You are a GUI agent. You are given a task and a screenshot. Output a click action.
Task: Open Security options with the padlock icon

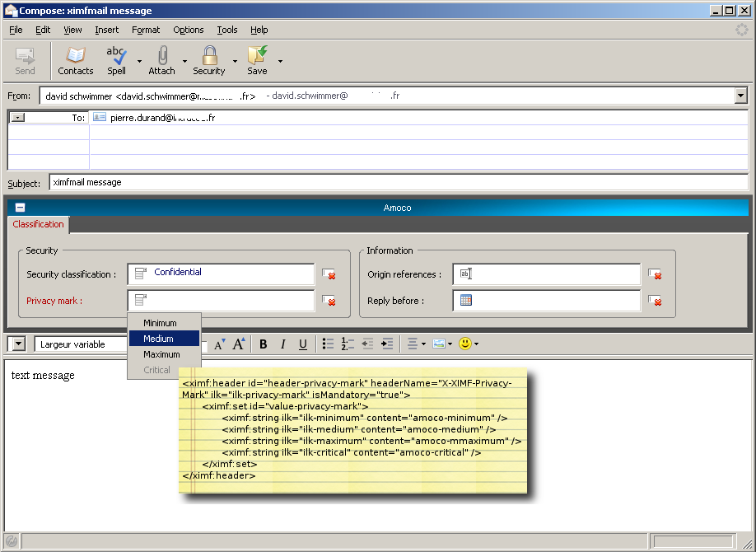(x=208, y=59)
